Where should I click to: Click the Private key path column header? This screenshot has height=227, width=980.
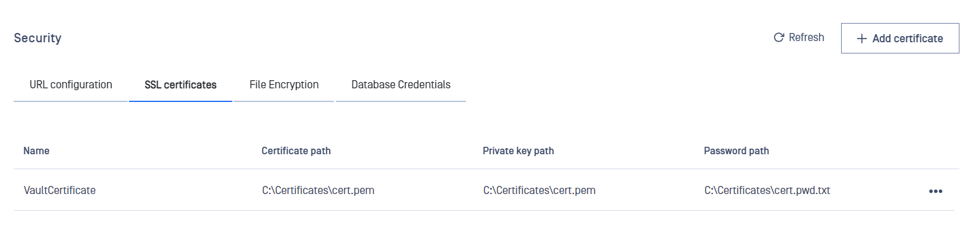click(x=518, y=151)
